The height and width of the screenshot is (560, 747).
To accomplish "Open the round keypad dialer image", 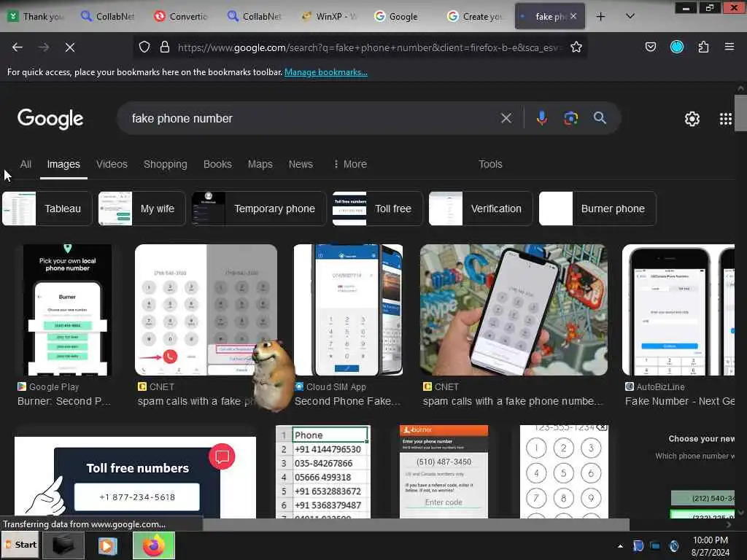I will [x=564, y=472].
